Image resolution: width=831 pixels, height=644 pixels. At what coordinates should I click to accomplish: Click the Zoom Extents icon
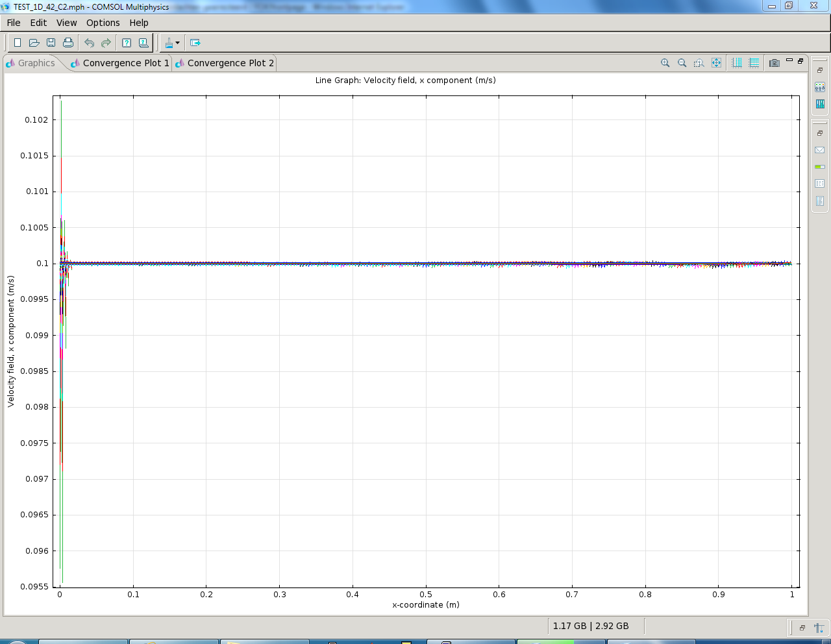point(716,63)
